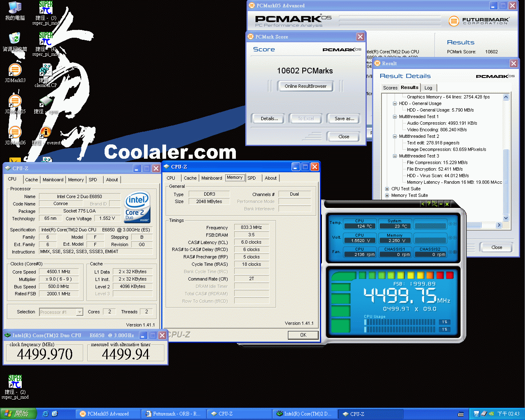Screen dimensions: 525x420
Task: Open About tab in left CPU-Z window
Action: click(x=112, y=180)
